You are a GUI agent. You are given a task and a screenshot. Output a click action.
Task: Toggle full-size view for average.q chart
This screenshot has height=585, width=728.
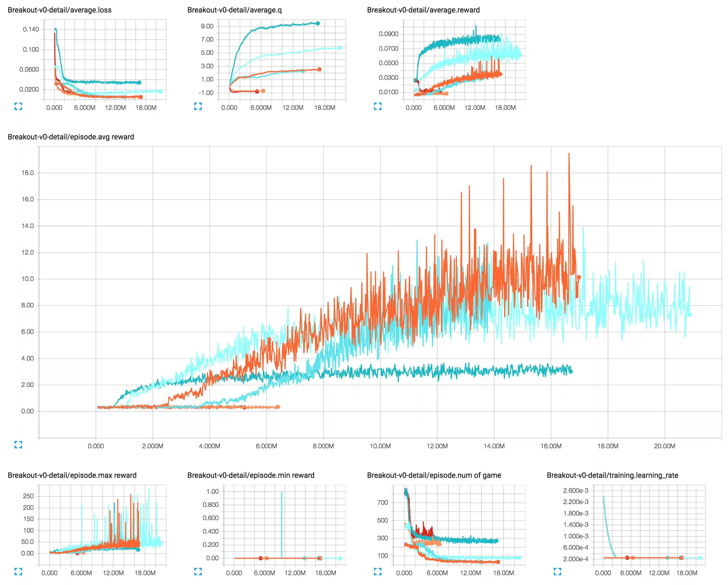coord(198,106)
